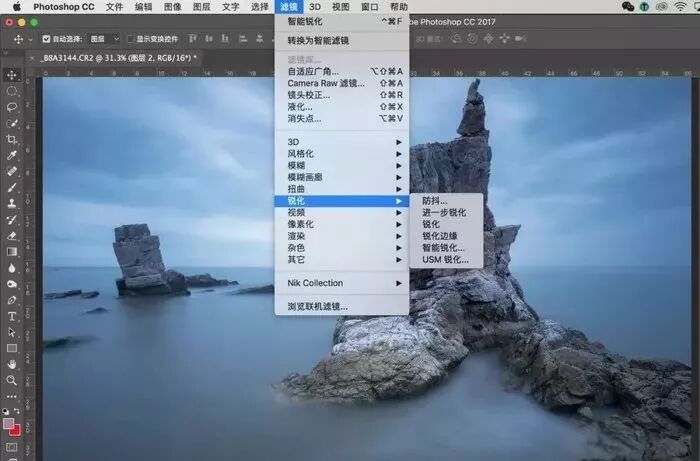Open the 文件 menu
This screenshot has height=461, width=700.
(114, 7)
